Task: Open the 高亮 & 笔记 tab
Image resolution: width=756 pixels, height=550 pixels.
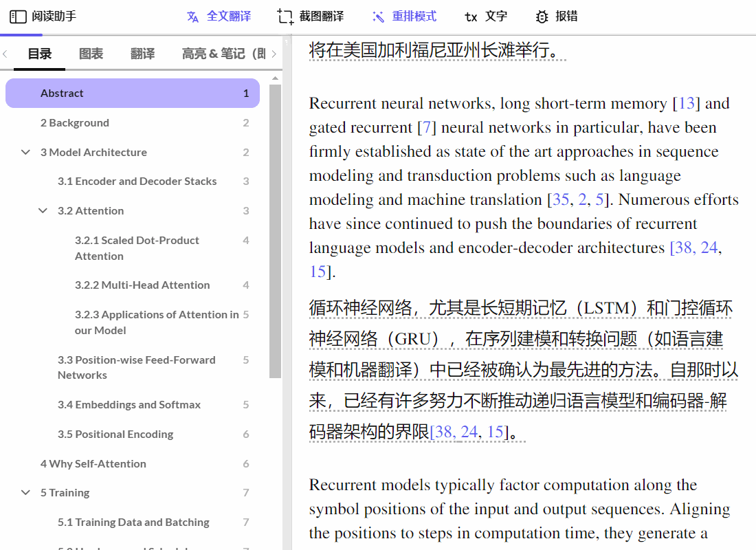Action: tap(223, 54)
